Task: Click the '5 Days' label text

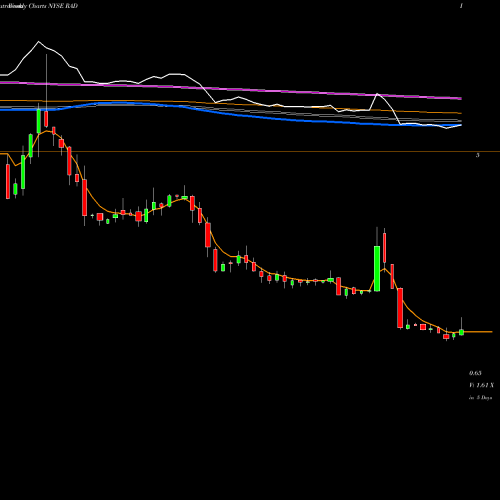Action: pyautogui.click(x=484, y=398)
